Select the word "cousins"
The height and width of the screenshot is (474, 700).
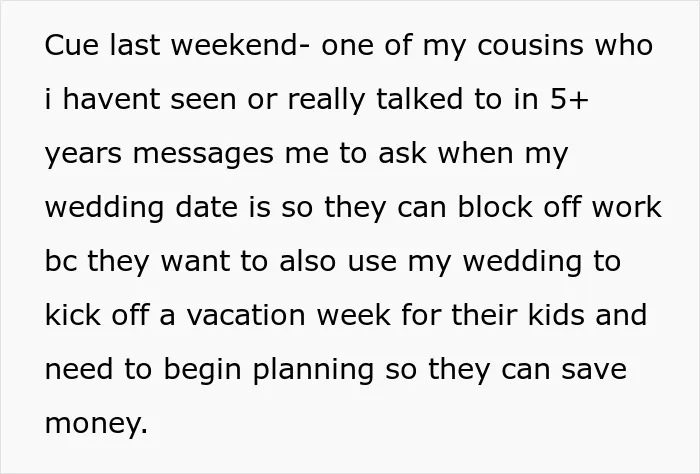(x=530, y=45)
